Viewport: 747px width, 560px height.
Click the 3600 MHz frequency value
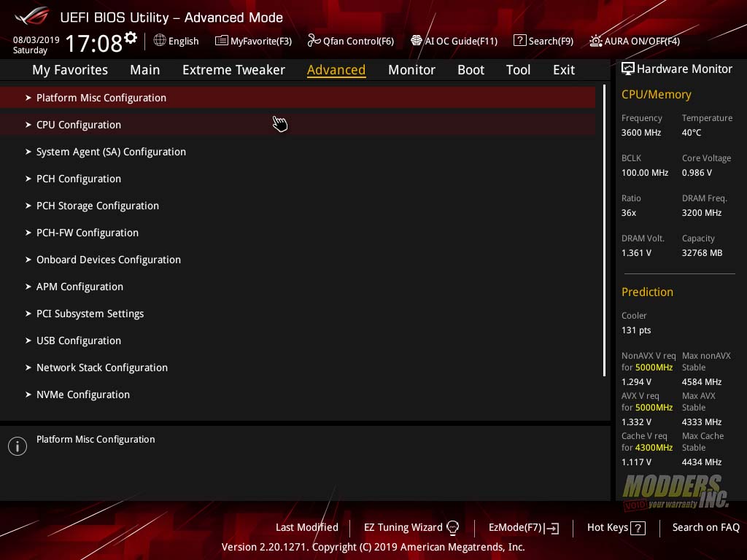coord(640,133)
